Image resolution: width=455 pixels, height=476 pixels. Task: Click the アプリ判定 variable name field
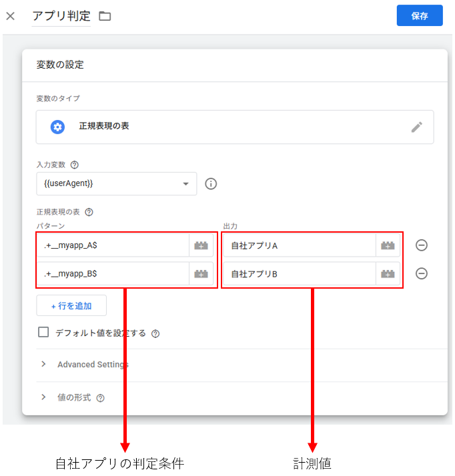(61, 16)
